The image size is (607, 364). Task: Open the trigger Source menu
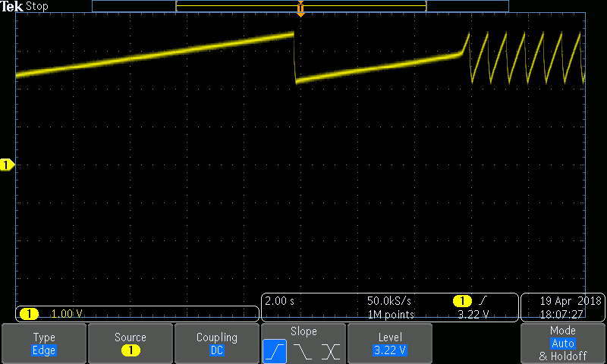tap(131, 344)
